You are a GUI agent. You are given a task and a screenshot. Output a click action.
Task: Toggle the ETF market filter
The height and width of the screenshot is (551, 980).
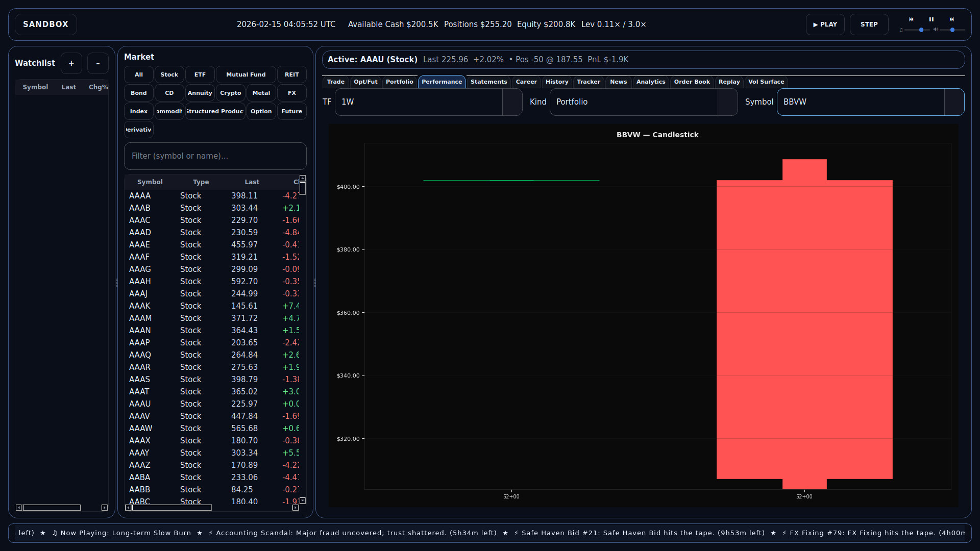(x=200, y=74)
